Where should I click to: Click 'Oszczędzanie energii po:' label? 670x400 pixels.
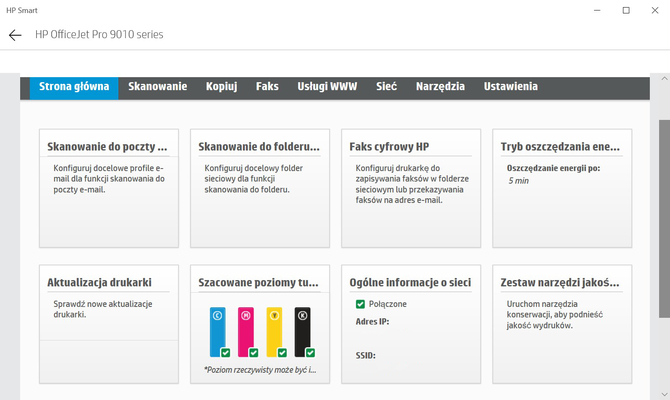(553, 168)
